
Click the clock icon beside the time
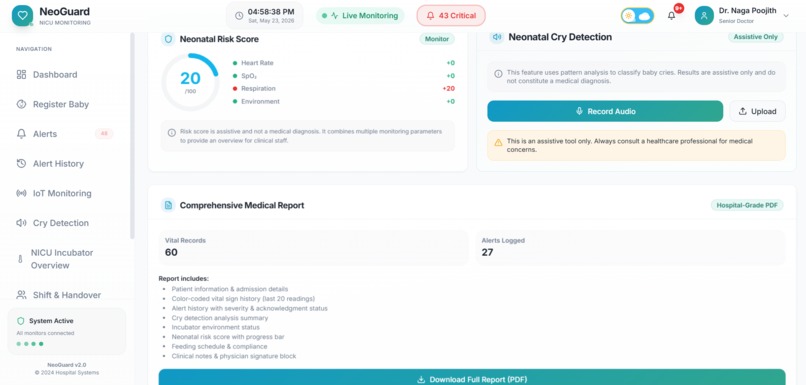tap(239, 16)
